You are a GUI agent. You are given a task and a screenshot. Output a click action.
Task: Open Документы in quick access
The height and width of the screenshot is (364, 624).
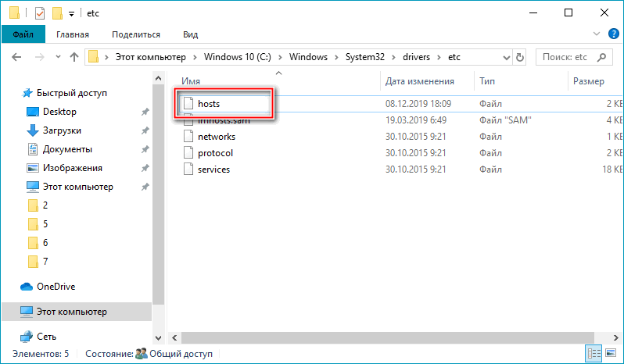(x=67, y=149)
